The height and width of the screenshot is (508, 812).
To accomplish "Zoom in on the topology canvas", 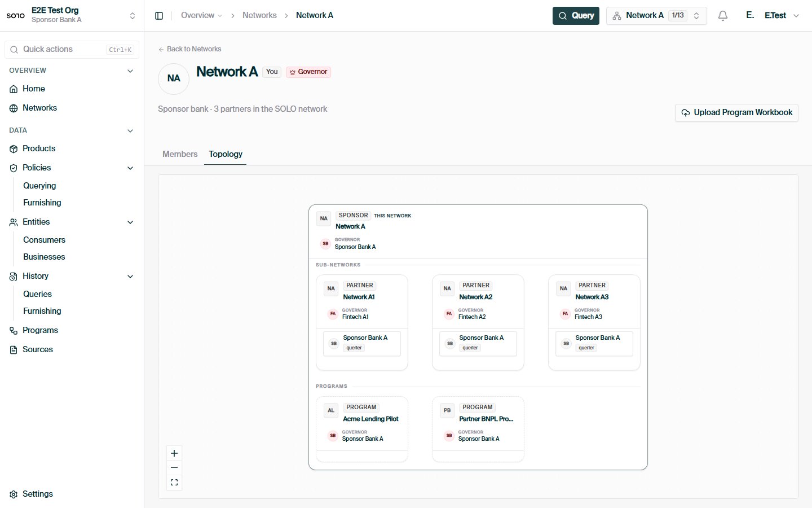I will [x=174, y=453].
